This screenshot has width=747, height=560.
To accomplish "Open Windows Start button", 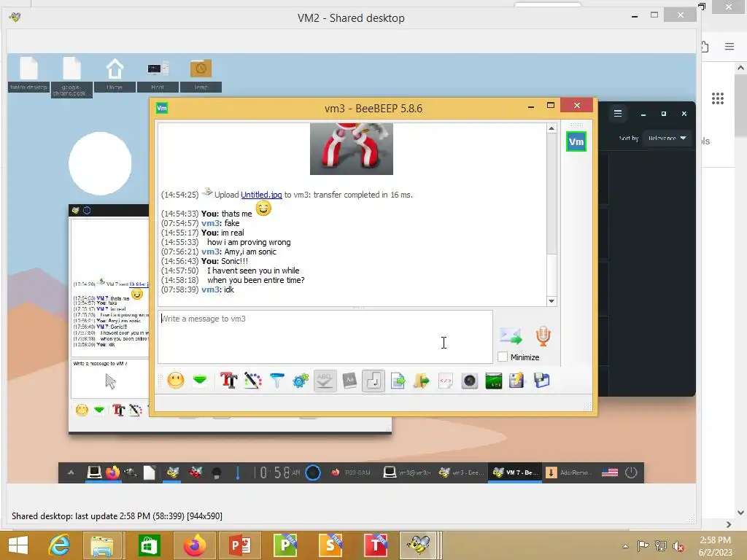I will (18, 545).
